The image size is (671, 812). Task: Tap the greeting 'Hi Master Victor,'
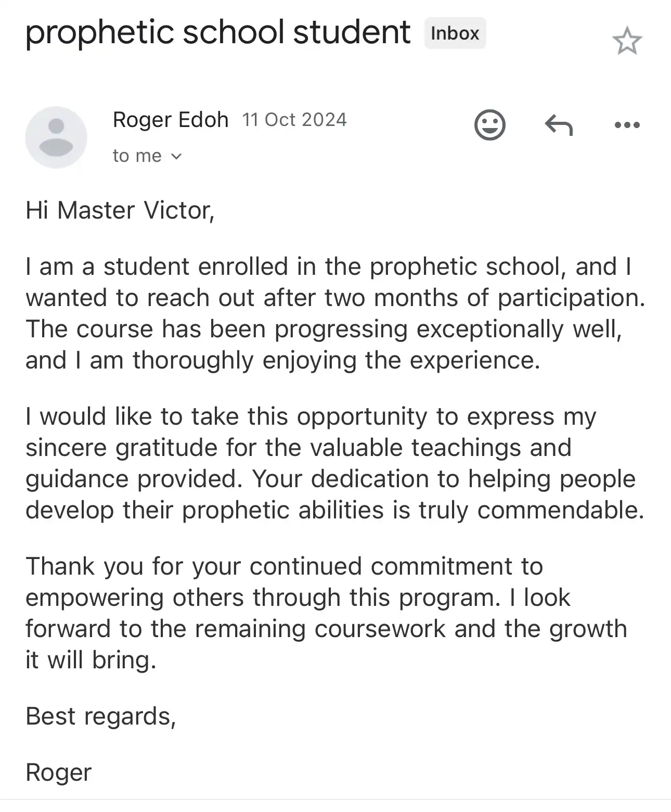[x=120, y=210]
